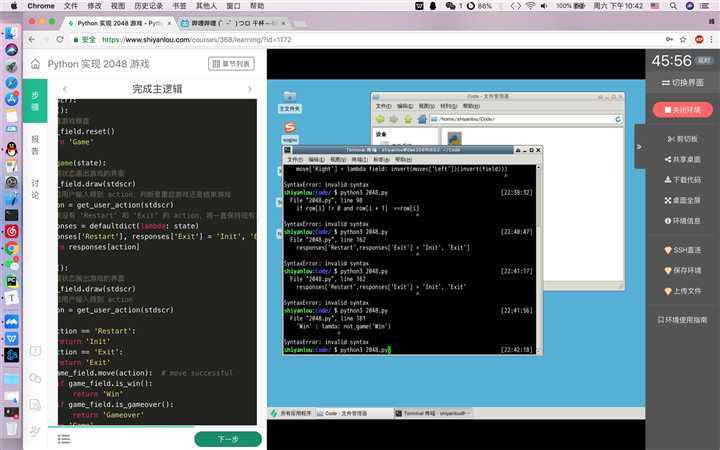
Task: Open terminal 终端 menu
Action: pyautogui.click(x=360, y=159)
